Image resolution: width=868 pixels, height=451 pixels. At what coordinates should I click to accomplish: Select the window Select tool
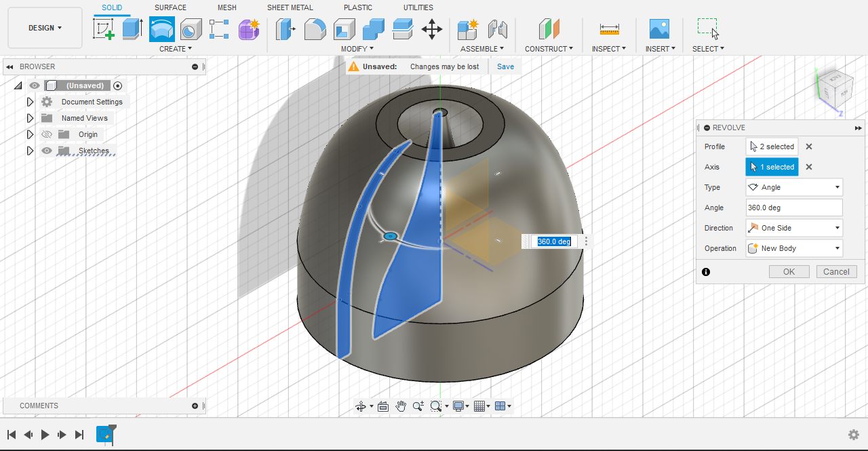[x=708, y=29]
